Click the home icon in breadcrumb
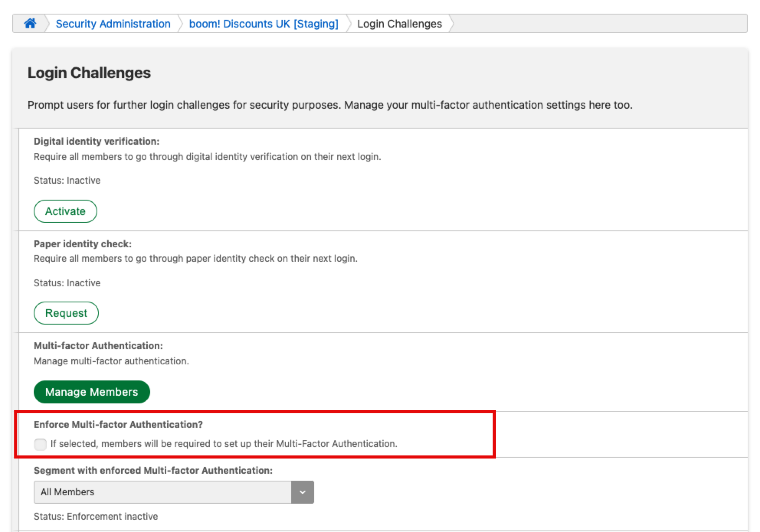Screen dimensions: 760x532 click(30, 24)
